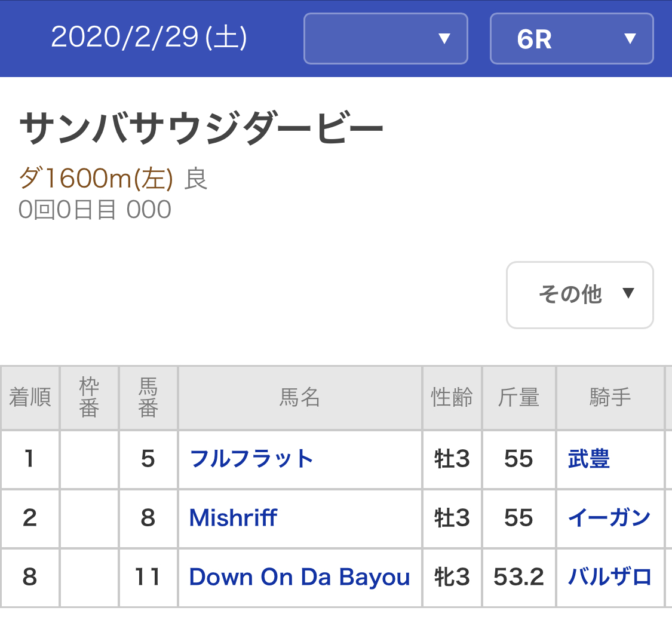Image resolution: width=672 pixels, height=629 pixels.
Task: Click the 性齢 column header
Action: [x=452, y=398]
